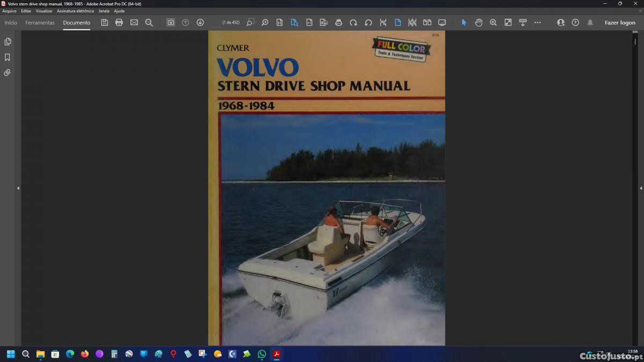Open the Attachments paperclip panel
Viewport: 644px width, 362px height.
8,72
